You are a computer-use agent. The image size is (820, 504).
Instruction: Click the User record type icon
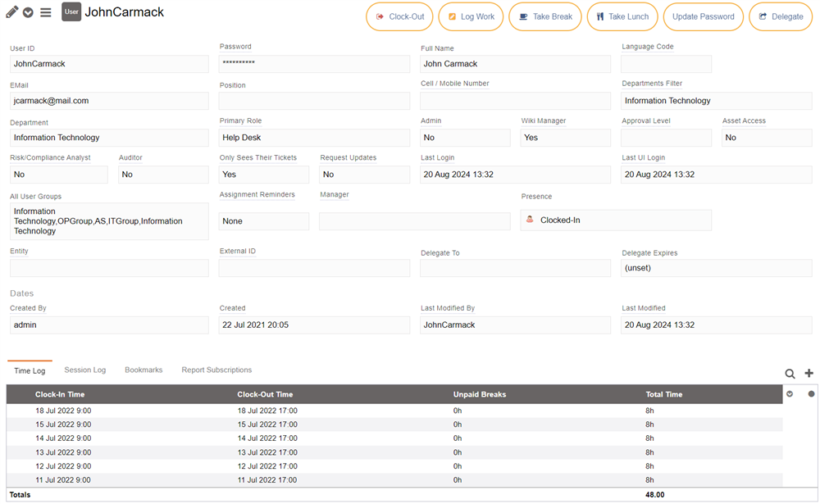tap(71, 12)
